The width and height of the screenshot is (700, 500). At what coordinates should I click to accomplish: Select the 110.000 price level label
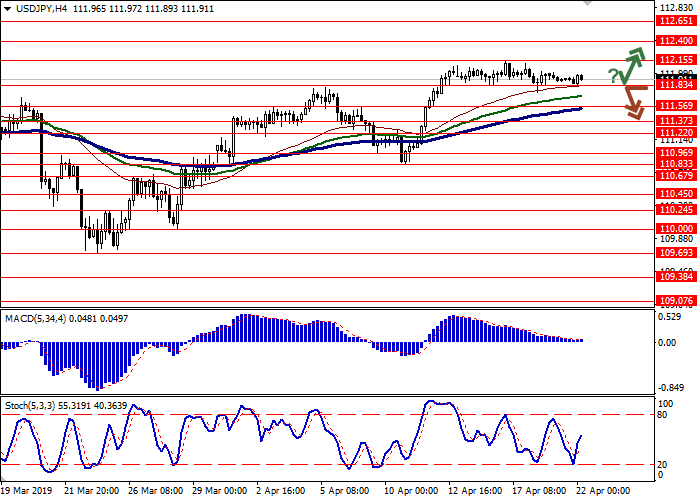click(x=675, y=228)
